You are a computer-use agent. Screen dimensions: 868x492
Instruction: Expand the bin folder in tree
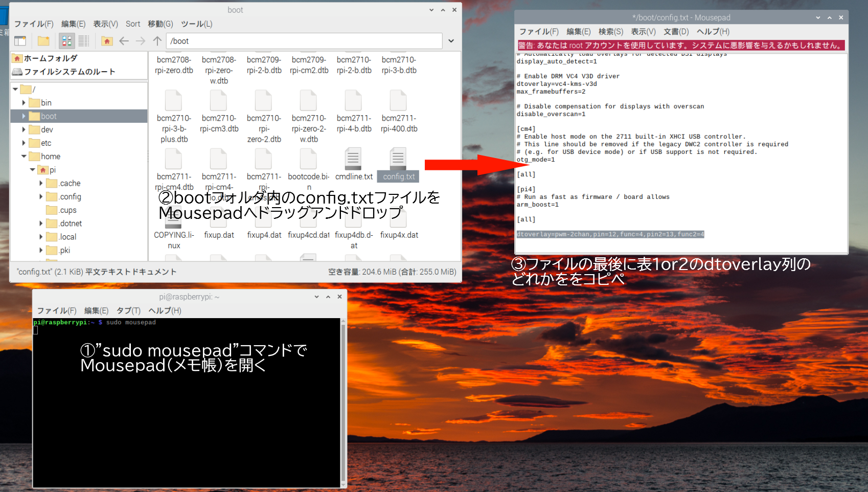24,103
